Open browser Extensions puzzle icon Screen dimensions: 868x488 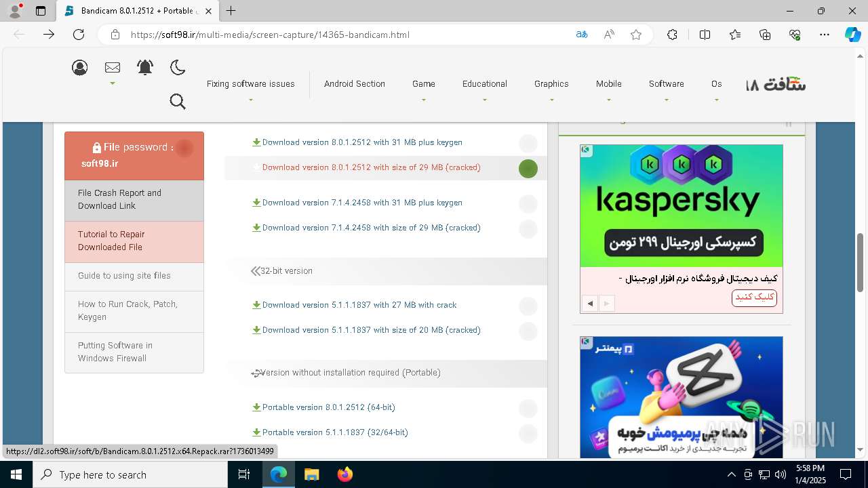[x=672, y=35]
